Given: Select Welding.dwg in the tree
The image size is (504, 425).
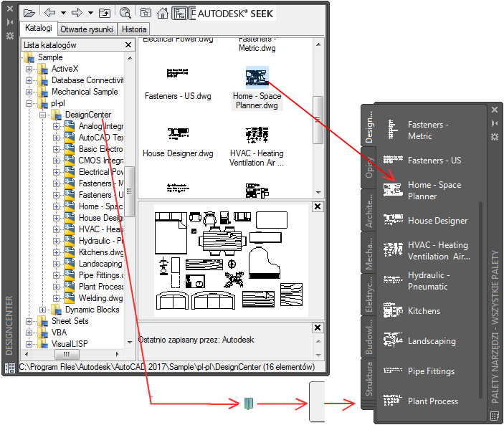Looking at the screenshot, I should [100, 298].
